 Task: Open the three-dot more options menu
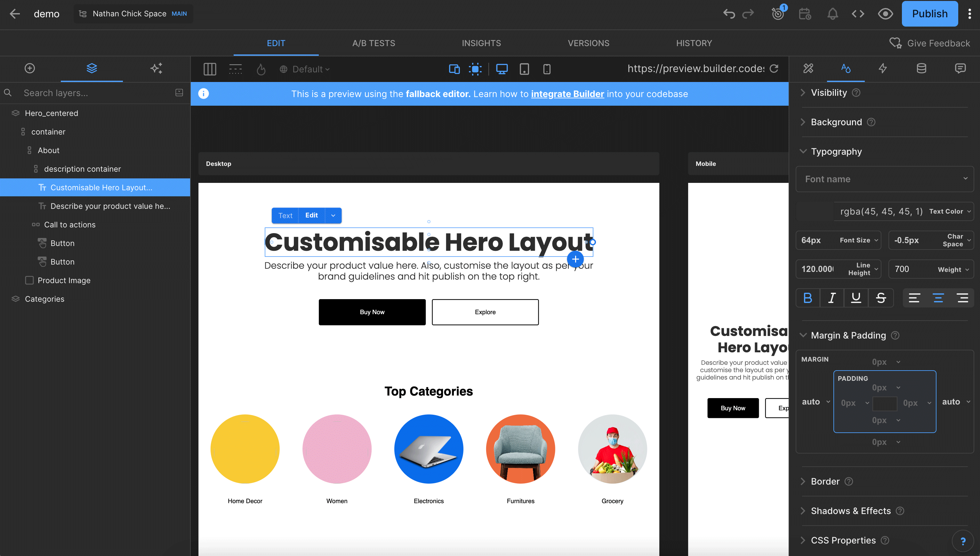pyautogui.click(x=969, y=14)
